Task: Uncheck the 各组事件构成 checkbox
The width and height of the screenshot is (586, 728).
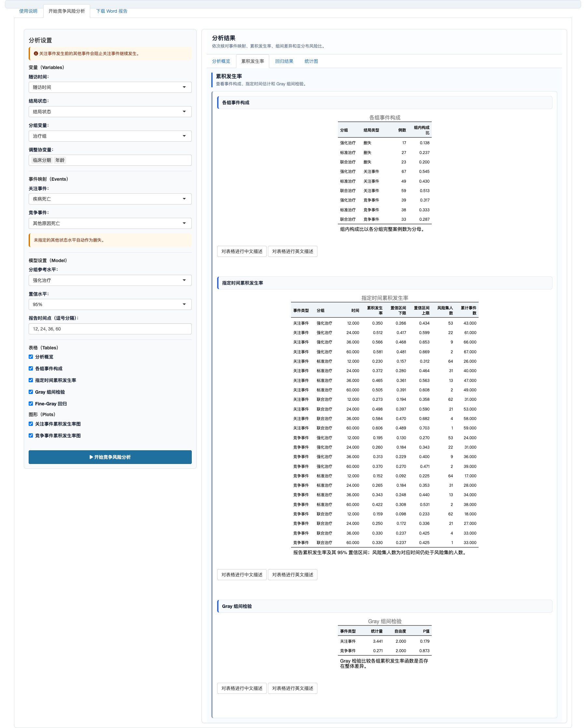Action: [x=31, y=368]
